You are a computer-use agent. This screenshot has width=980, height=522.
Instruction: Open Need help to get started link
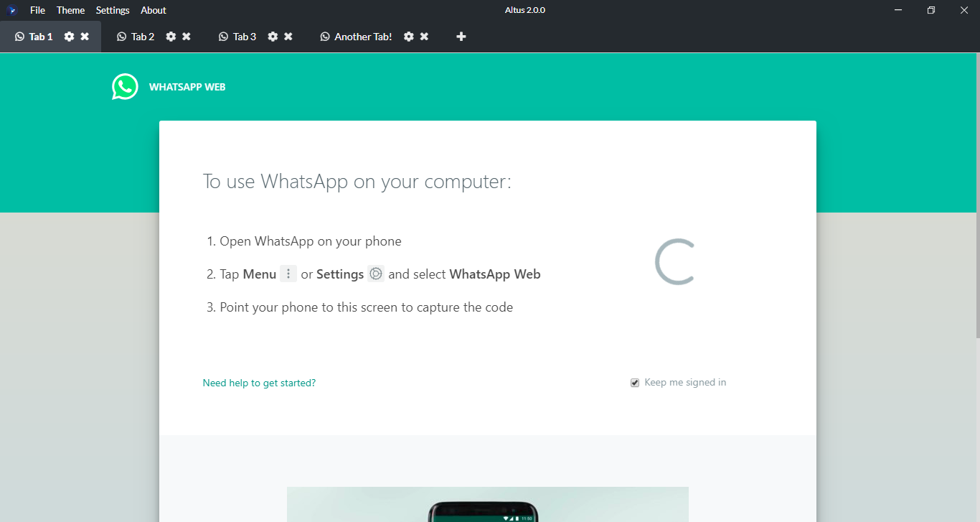point(259,383)
